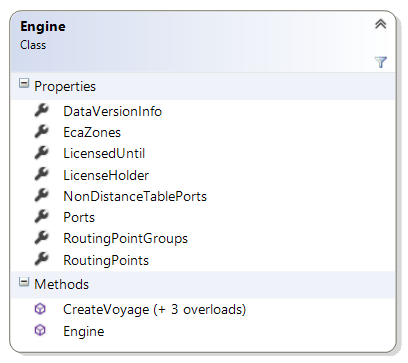Select the LicenseHolder property

(x=106, y=175)
